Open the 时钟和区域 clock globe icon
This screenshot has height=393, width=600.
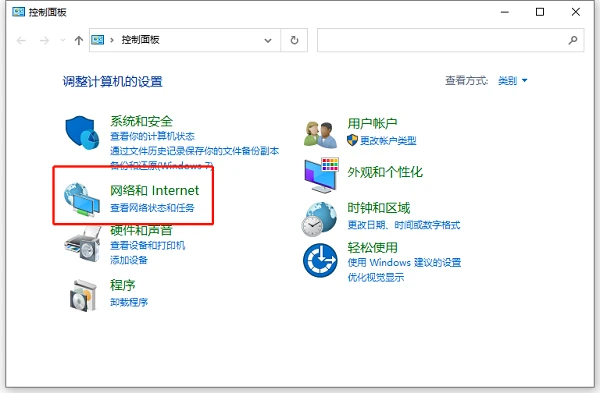(319, 219)
